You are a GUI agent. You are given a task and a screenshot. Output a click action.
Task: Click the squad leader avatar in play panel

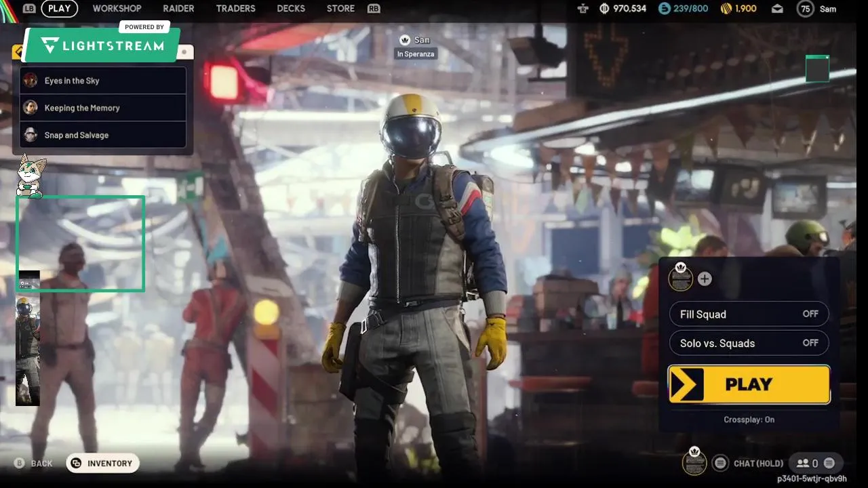pyautogui.click(x=680, y=277)
